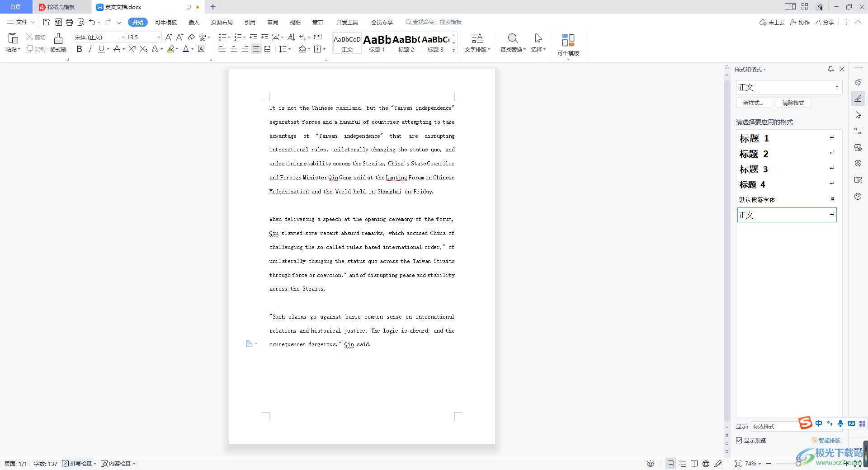Set paragraph alignment to center

click(234, 49)
